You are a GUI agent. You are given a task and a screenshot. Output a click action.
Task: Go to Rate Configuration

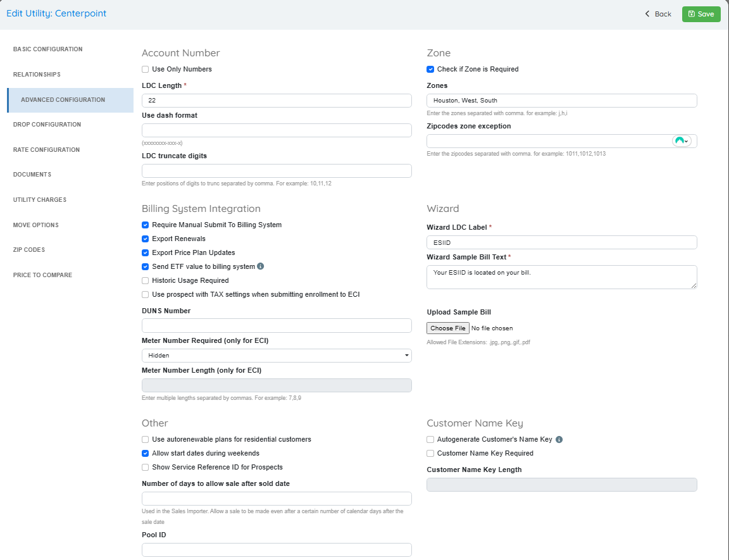[46, 149]
